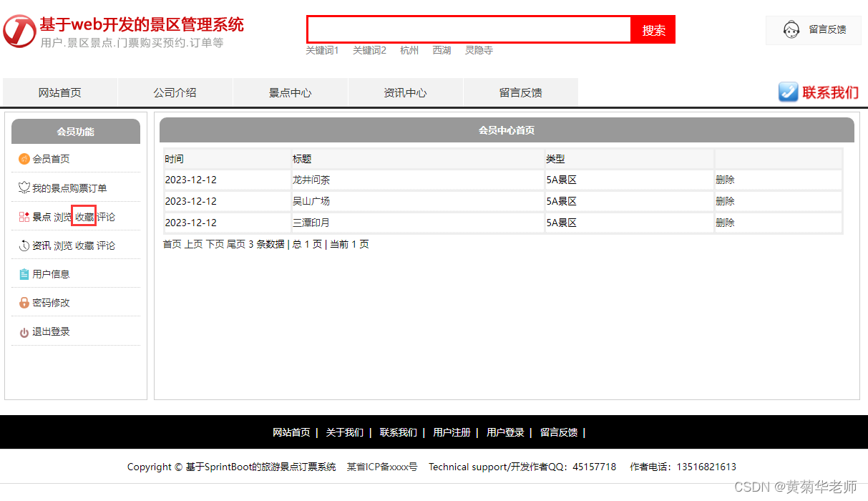Open 景点 收藏 list link

click(x=84, y=217)
